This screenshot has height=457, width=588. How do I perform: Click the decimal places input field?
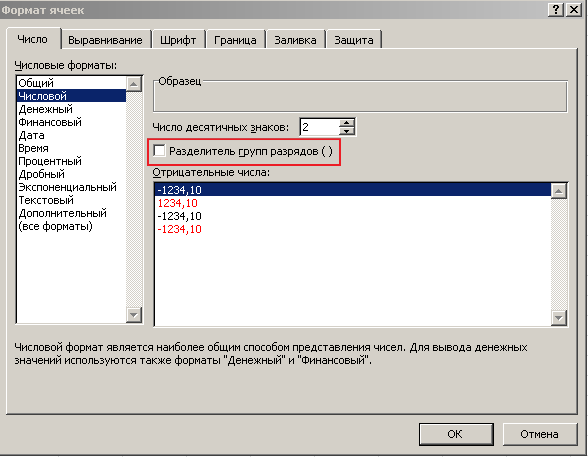click(x=320, y=127)
